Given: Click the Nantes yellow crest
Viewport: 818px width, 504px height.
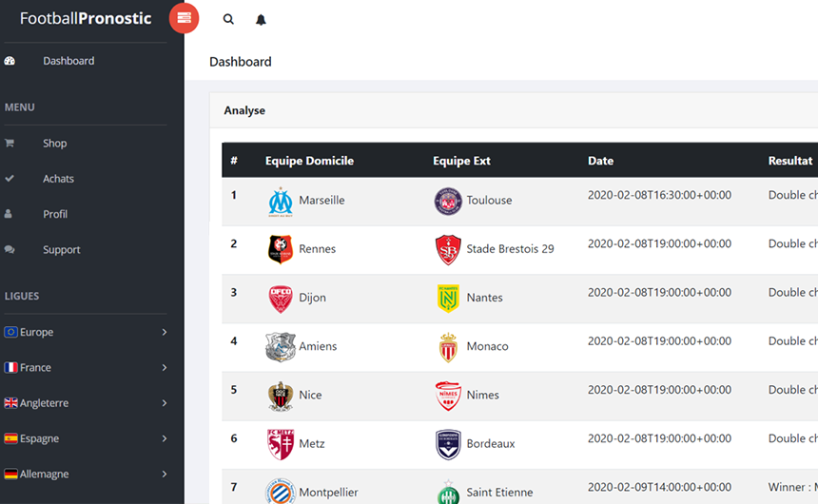Looking at the screenshot, I should (448, 299).
